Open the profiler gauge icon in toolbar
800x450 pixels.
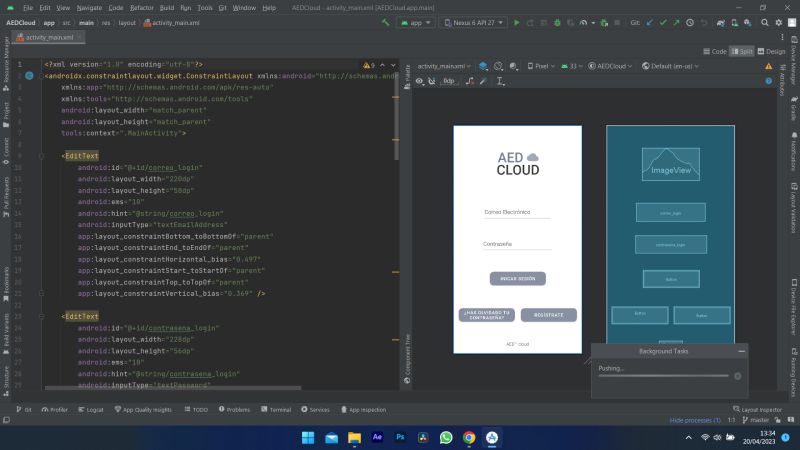tap(583, 23)
